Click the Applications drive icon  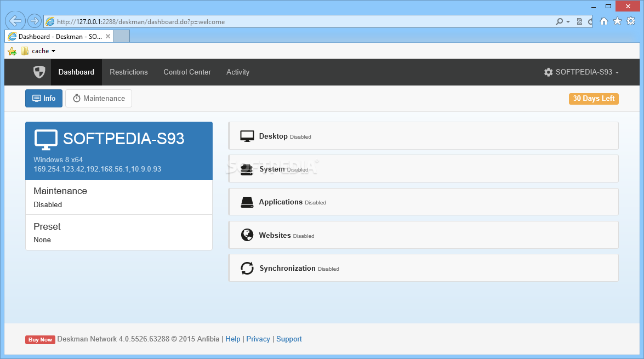click(247, 202)
